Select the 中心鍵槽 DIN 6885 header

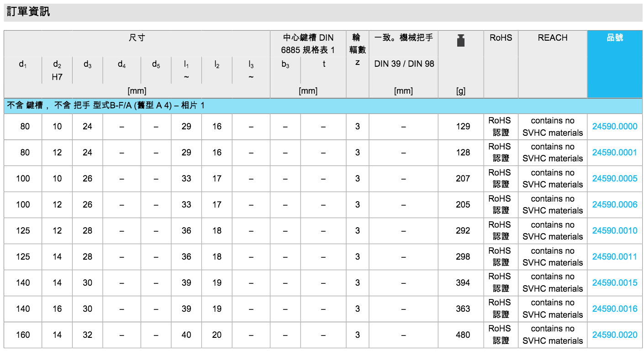(308, 43)
